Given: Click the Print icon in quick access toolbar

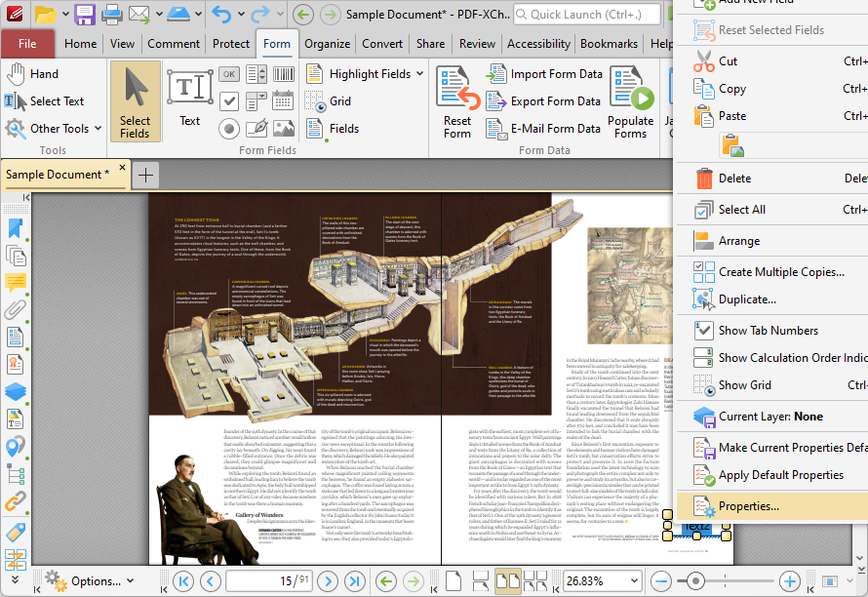Looking at the screenshot, I should tap(111, 15).
